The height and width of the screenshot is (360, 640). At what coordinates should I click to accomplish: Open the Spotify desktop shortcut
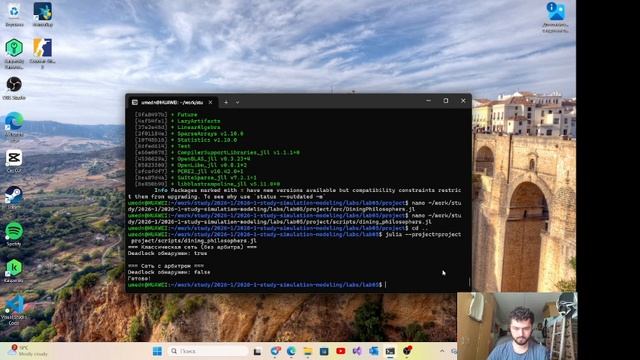coord(14,234)
